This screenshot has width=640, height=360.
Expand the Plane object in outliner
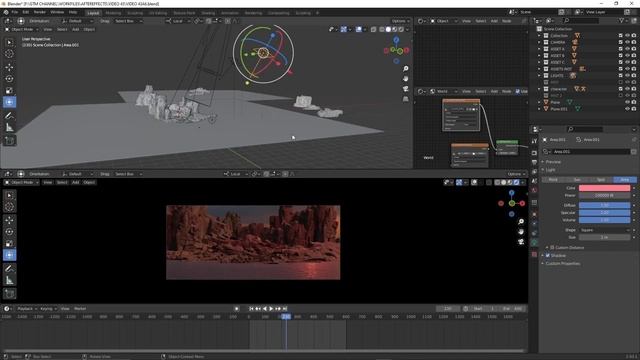coord(540,102)
